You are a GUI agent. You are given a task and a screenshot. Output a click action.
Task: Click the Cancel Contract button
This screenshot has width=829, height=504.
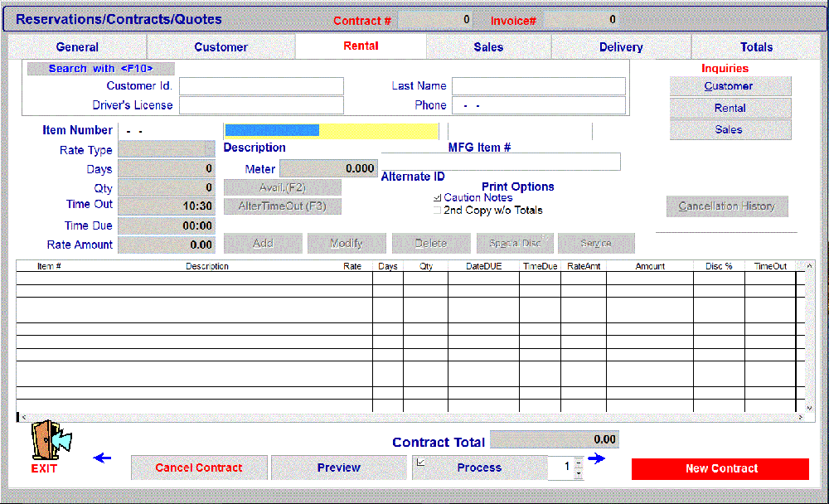[x=199, y=468]
